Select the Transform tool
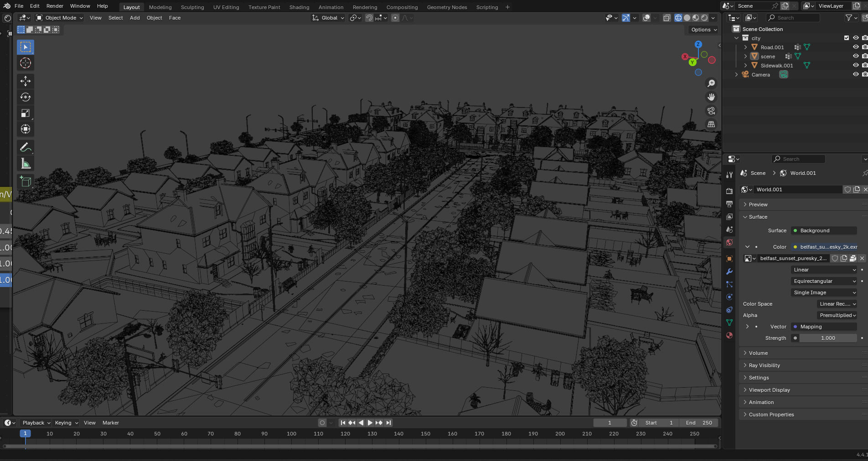The image size is (868, 461). 26,129
